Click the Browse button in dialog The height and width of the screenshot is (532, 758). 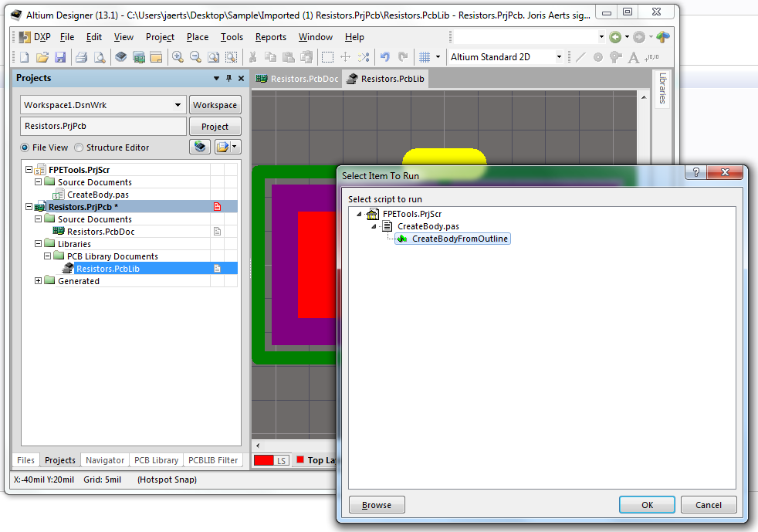pyautogui.click(x=377, y=504)
